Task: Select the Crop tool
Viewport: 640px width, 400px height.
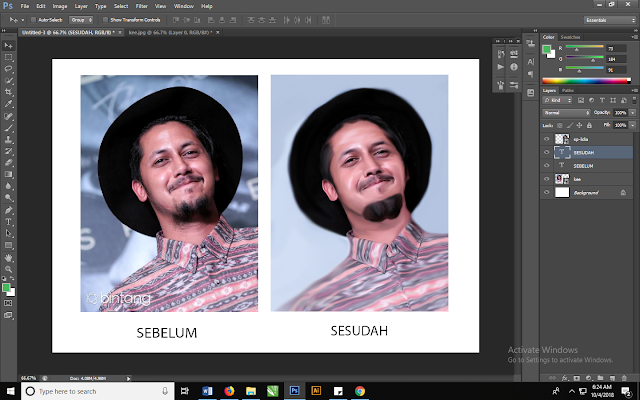Action: (x=9, y=92)
